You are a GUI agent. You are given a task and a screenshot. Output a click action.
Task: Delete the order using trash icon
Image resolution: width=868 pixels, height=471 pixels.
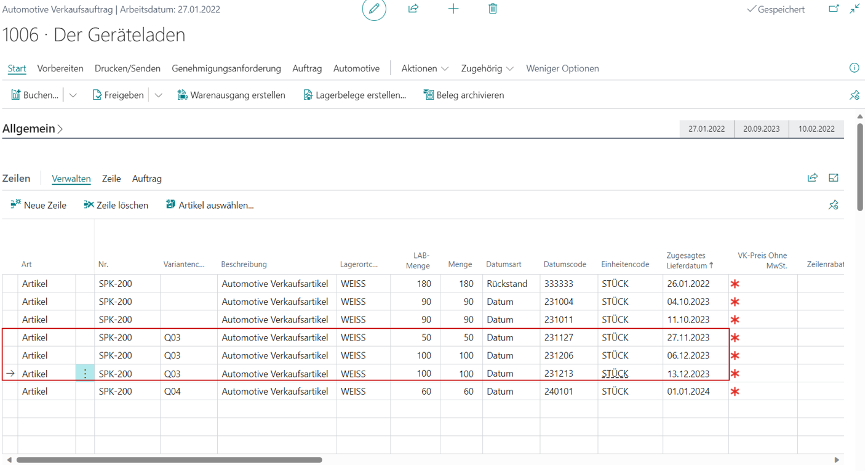pos(493,9)
